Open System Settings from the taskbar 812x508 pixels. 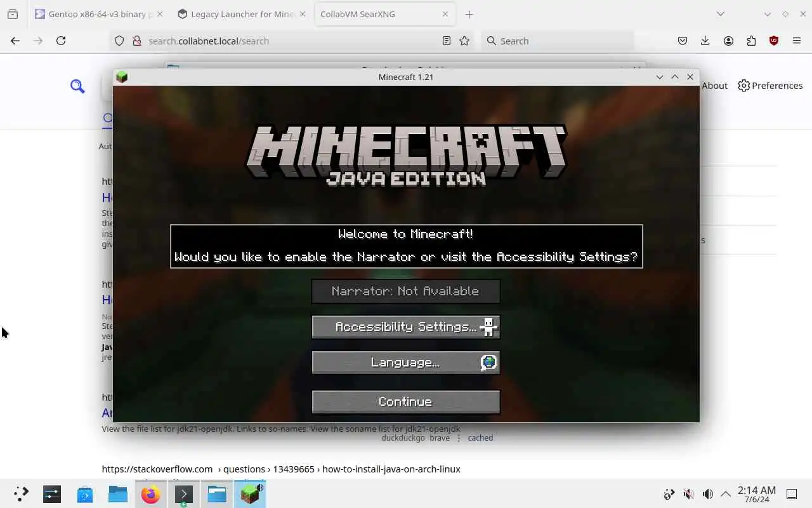pyautogui.click(x=52, y=493)
